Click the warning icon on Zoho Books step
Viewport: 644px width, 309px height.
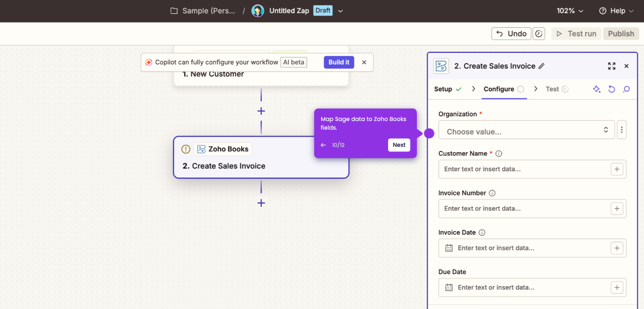(186, 149)
